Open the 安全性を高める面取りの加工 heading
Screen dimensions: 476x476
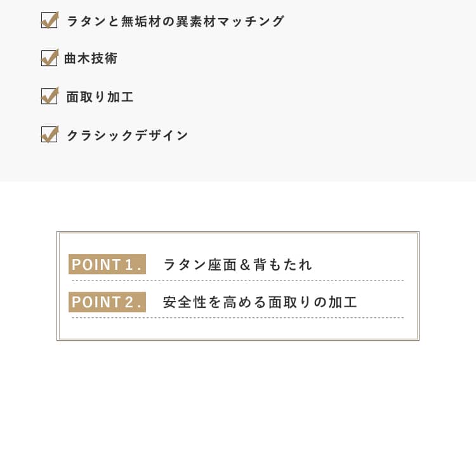point(260,302)
